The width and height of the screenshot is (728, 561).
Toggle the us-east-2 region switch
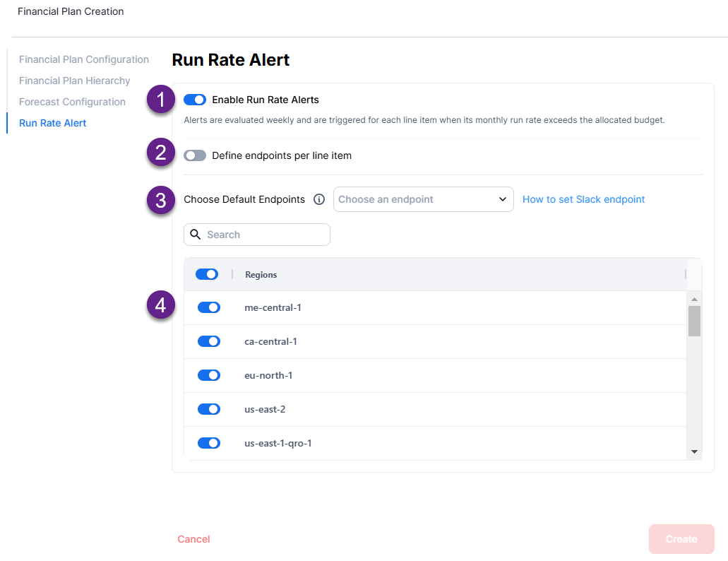point(209,409)
